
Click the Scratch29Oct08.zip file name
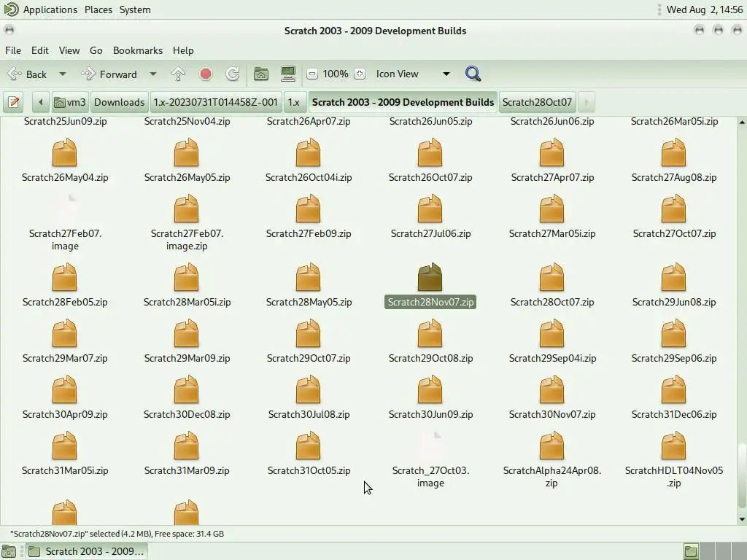(x=430, y=358)
